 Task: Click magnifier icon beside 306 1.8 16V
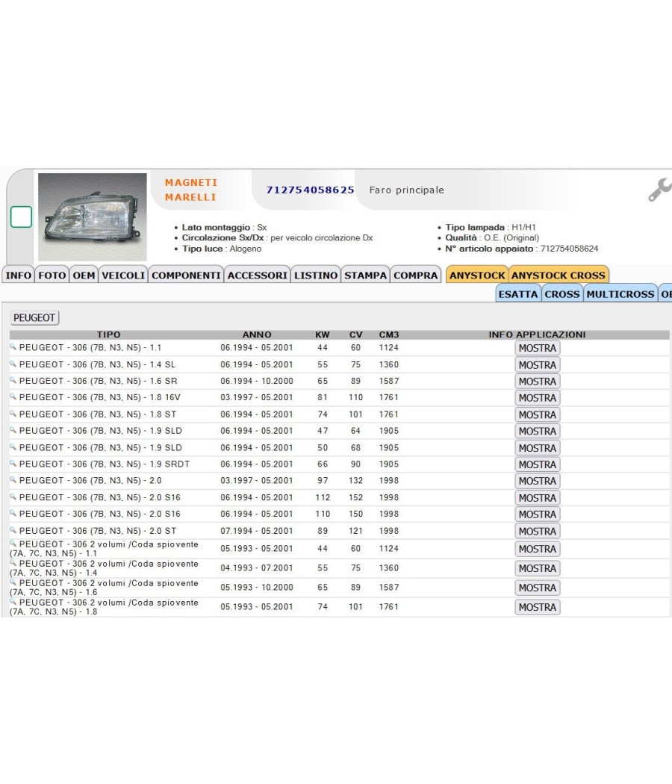[13, 396]
